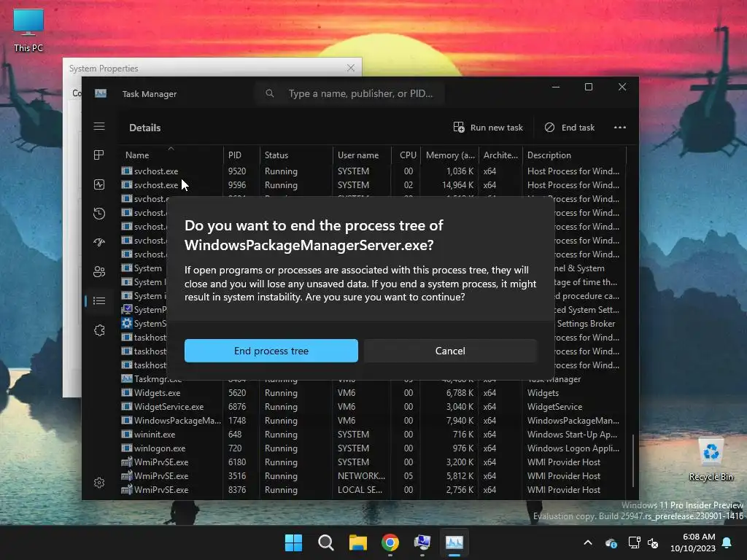Open the muted volume tray icon
The width and height of the screenshot is (747, 560).
click(653, 542)
